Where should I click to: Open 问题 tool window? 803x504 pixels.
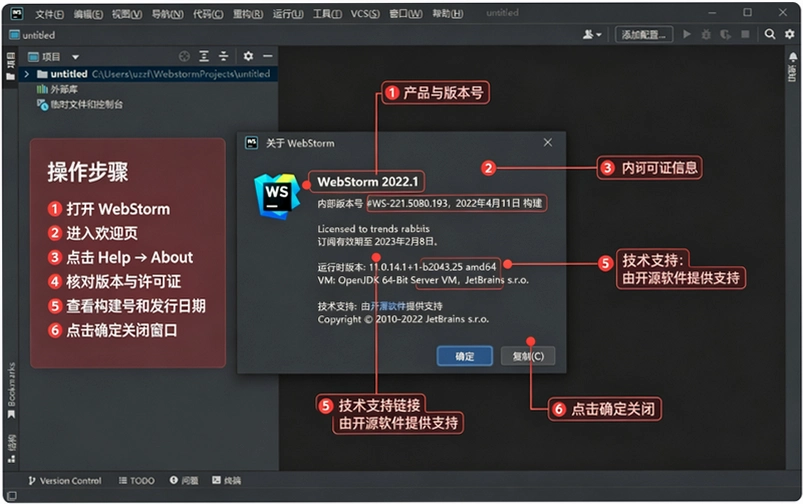[184, 480]
